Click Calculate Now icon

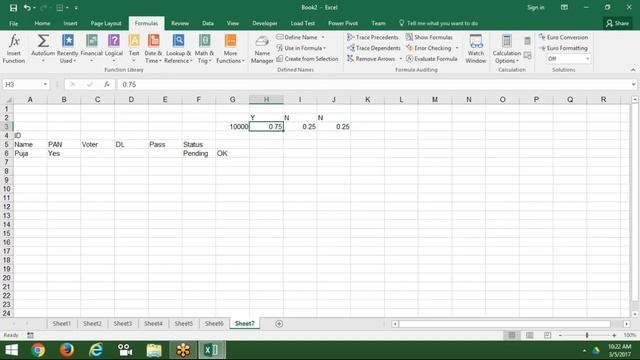(x=527, y=41)
